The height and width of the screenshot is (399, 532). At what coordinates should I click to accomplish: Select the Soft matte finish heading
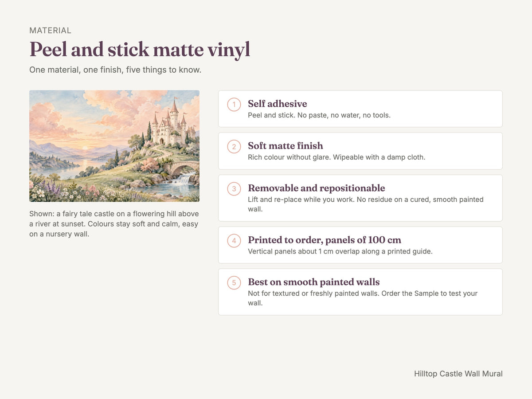[286, 146]
